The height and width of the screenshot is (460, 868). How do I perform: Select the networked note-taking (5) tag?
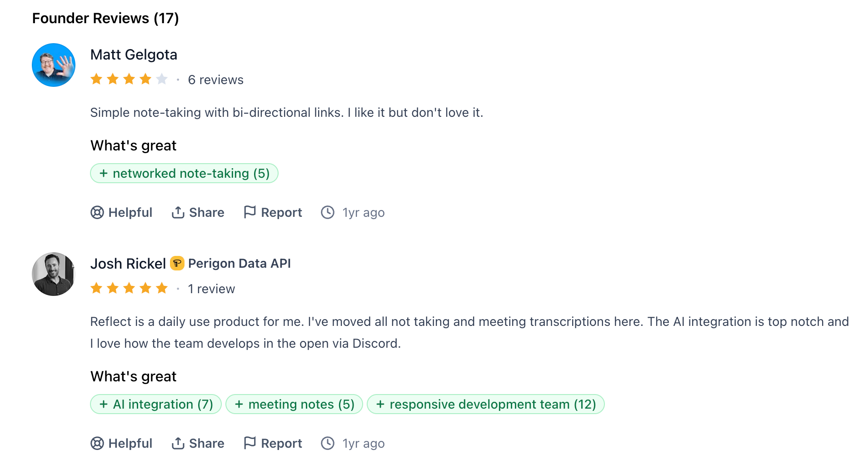[184, 173]
